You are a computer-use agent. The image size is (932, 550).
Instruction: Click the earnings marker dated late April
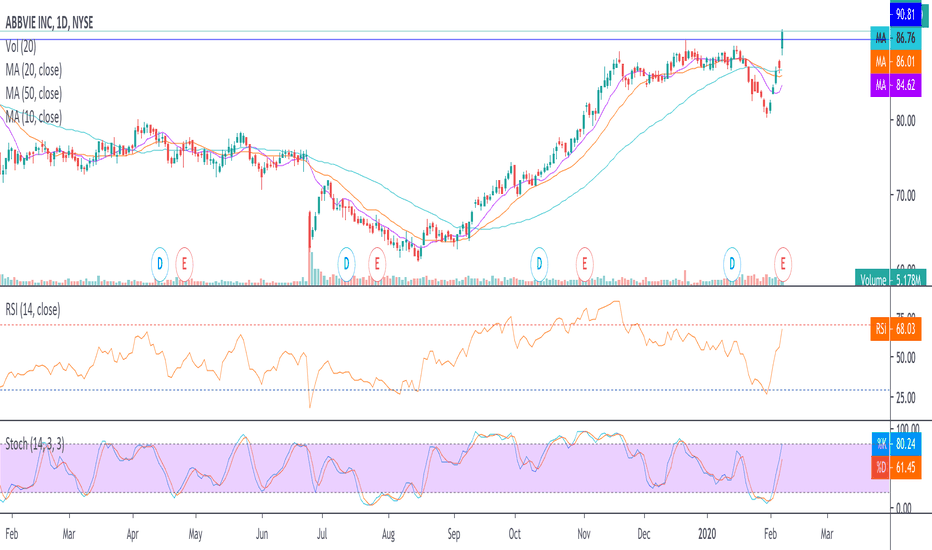pyautogui.click(x=184, y=263)
